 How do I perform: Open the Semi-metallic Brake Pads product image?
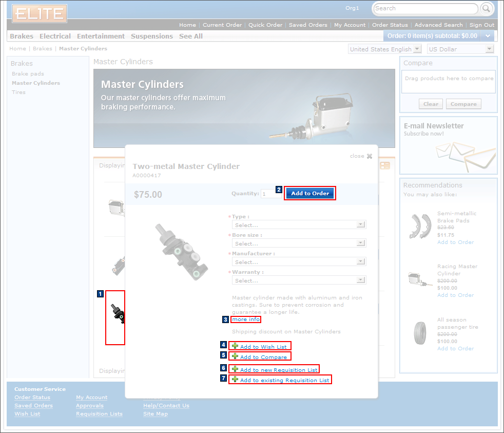tap(420, 227)
